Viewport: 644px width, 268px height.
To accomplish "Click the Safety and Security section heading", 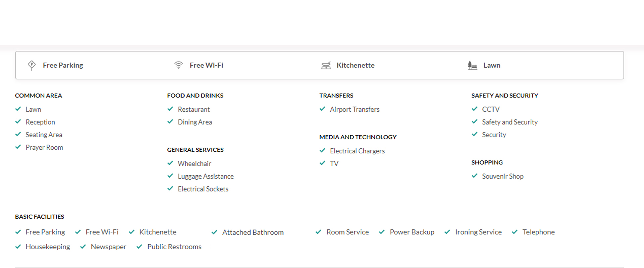I will (x=504, y=95).
